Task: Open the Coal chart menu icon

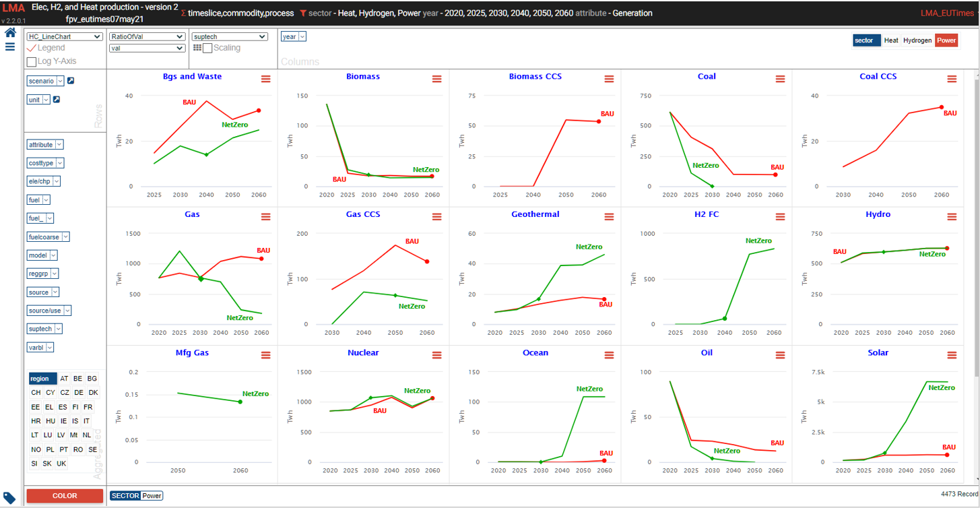Action: [x=780, y=79]
